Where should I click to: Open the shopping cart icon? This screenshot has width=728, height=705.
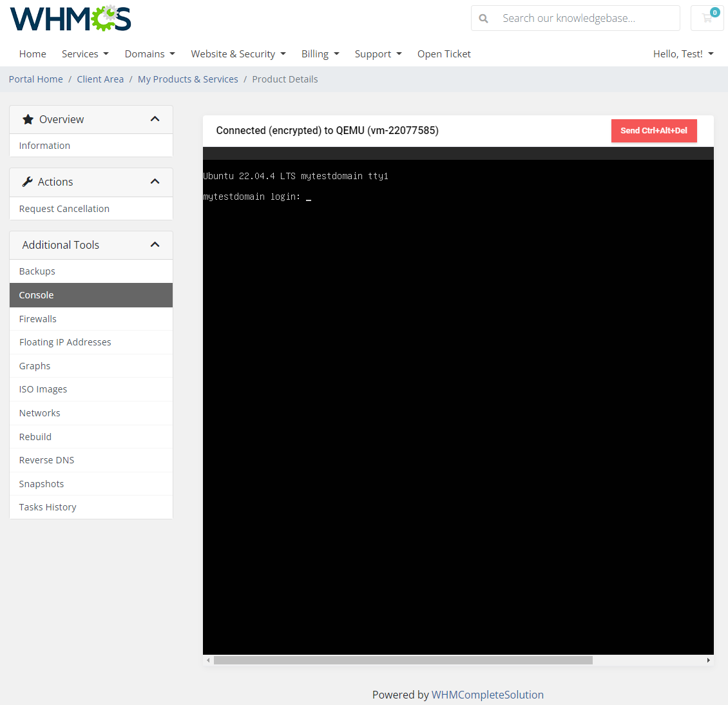(707, 18)
